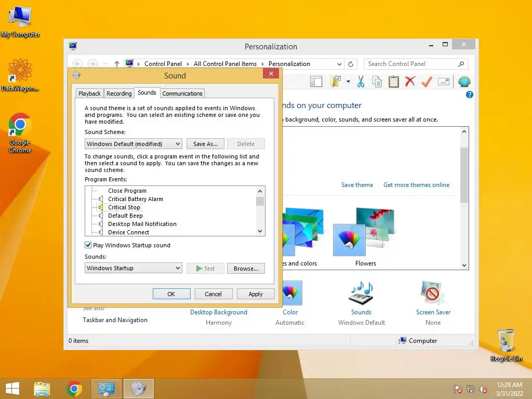Select Close Program in Program Events
This screenshot has height=399, width=532.
127,191
